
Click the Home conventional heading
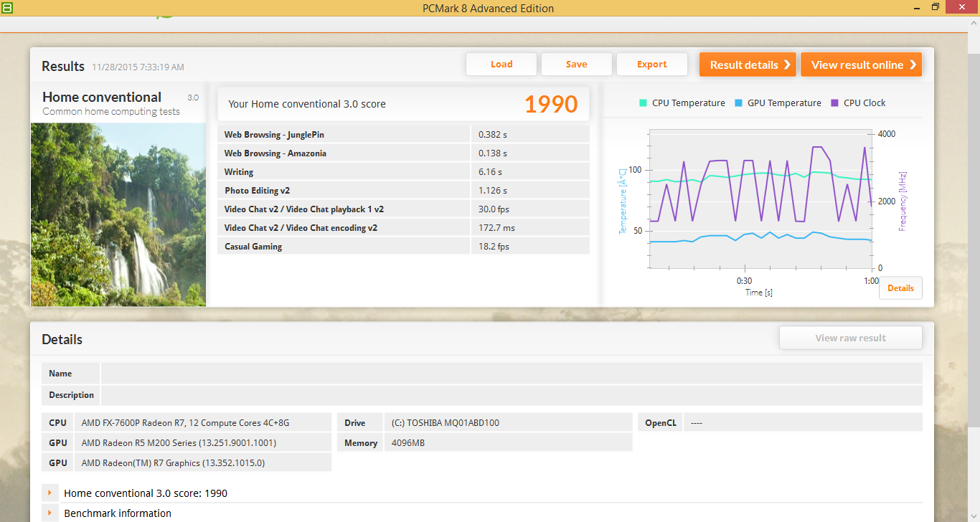tap(102, 98)
